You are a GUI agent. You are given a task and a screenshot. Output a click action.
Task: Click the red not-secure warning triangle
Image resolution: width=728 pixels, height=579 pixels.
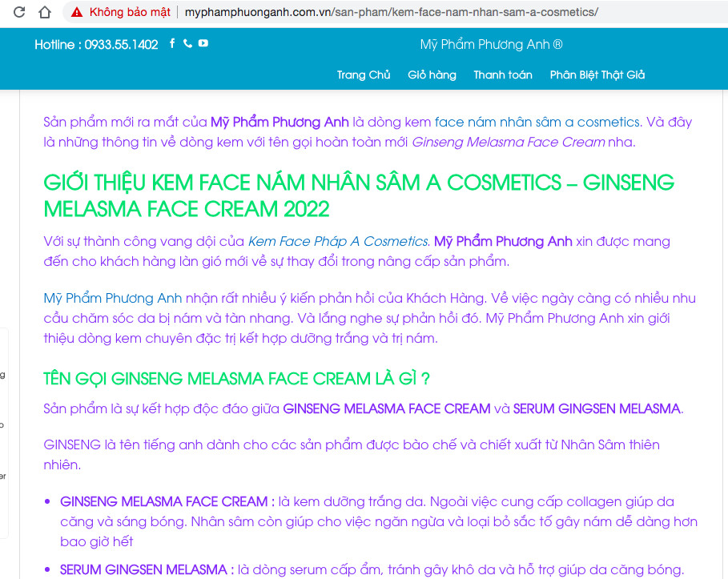point(77,12)
